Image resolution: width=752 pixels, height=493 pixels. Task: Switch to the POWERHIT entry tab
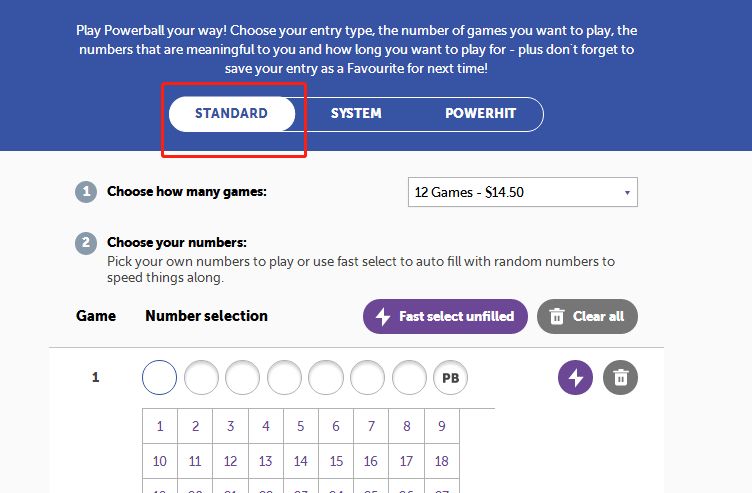pos(481,114)
